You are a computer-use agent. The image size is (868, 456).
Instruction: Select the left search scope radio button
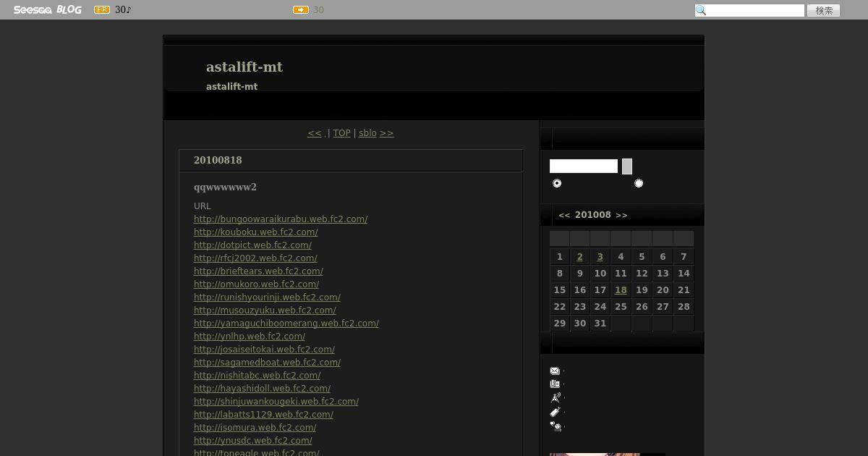point(557,183)
